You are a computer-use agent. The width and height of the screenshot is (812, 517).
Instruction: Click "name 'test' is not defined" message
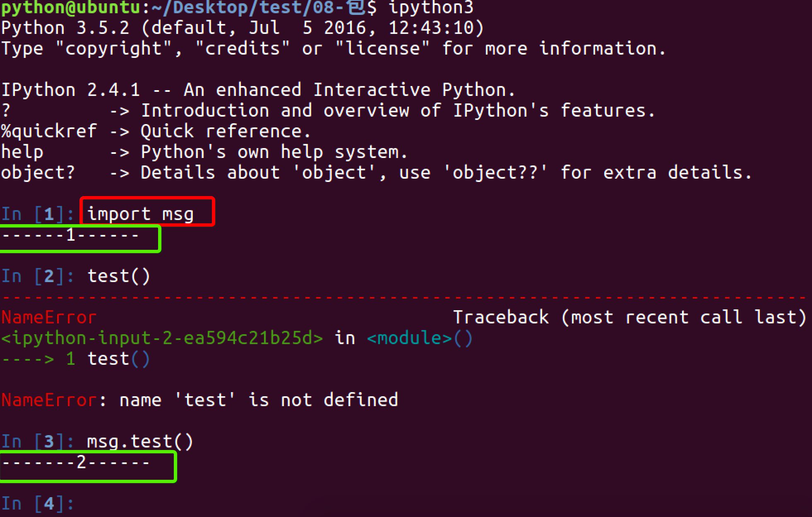coord(259,400)
